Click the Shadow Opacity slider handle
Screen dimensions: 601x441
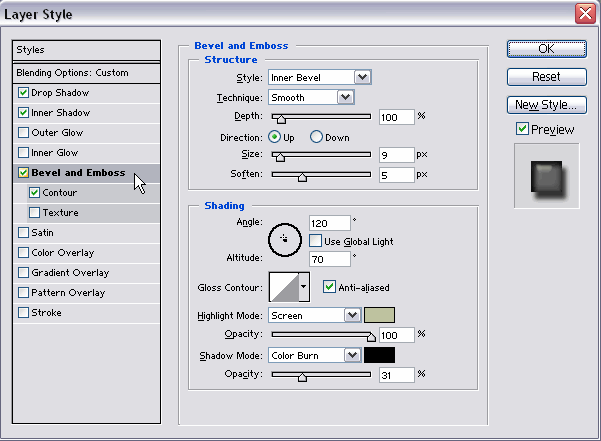pos(302,377)
